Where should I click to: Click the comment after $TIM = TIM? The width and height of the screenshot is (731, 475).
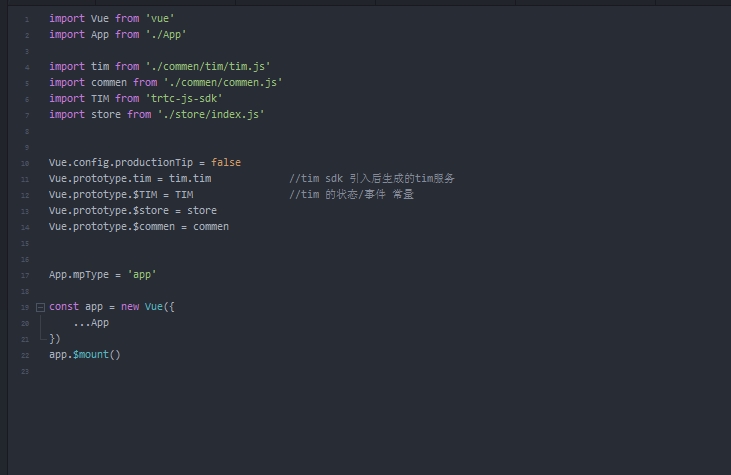click(351, 195)
